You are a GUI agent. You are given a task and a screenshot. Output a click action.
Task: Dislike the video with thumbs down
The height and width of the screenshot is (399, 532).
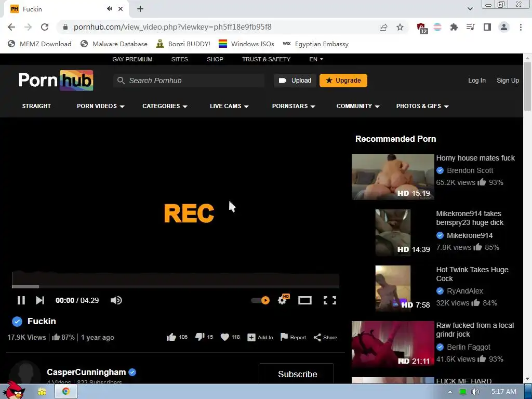click(x=199, y=337)
